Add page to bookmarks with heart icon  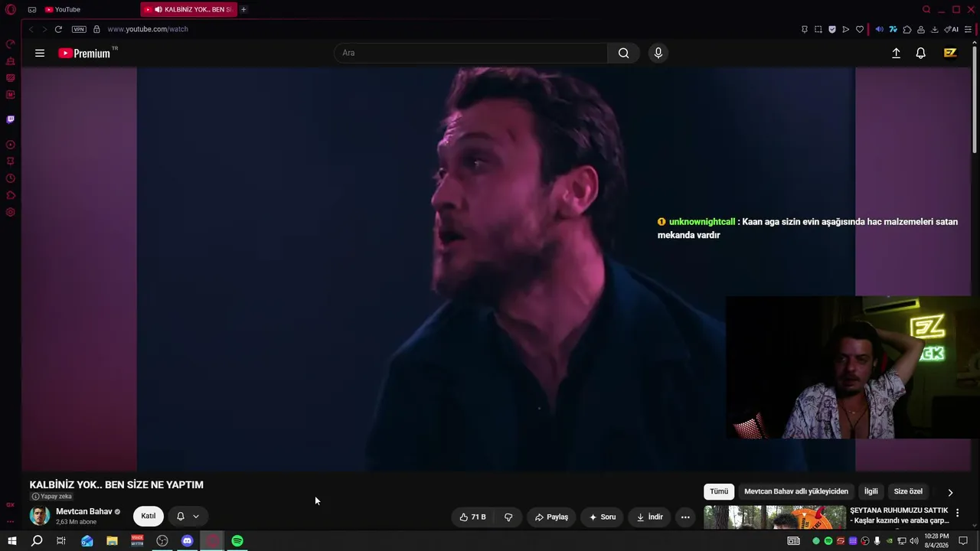point(860,29)
